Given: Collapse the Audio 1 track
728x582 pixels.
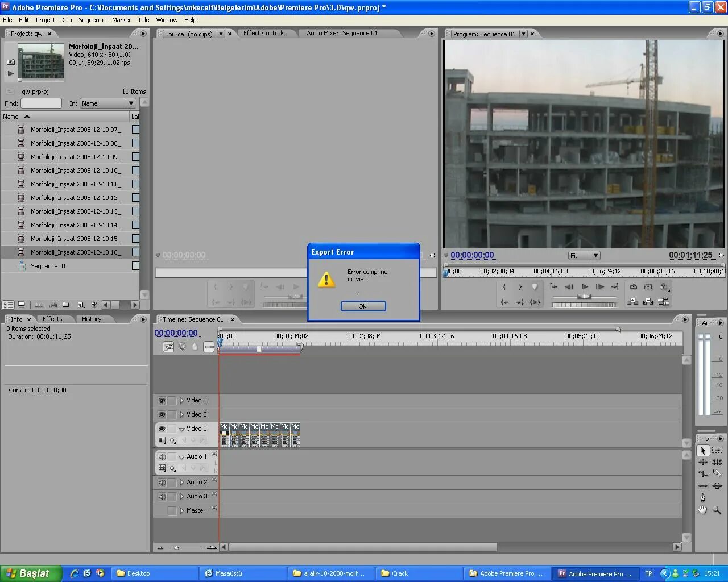Looking at the screenshot, I should coord(181,457).
